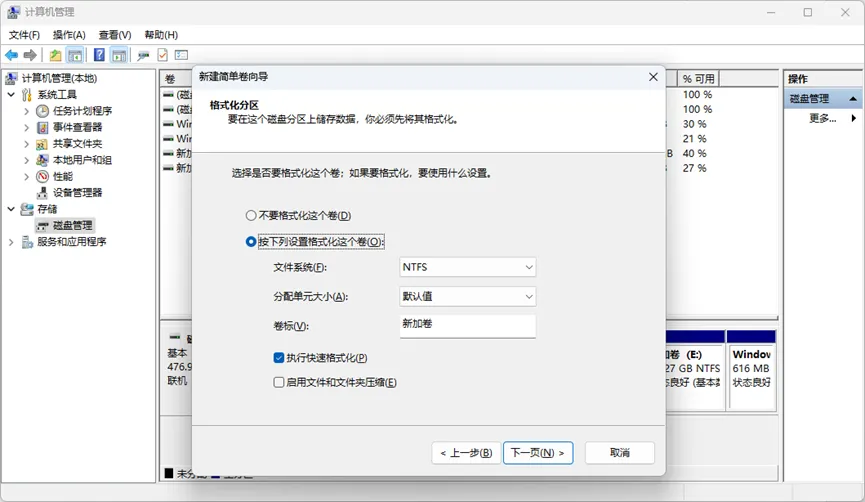Viewport: 865px width, 502px height.
Task: Select 不要格式化这个卷 radio option
Action: point(251,216)
